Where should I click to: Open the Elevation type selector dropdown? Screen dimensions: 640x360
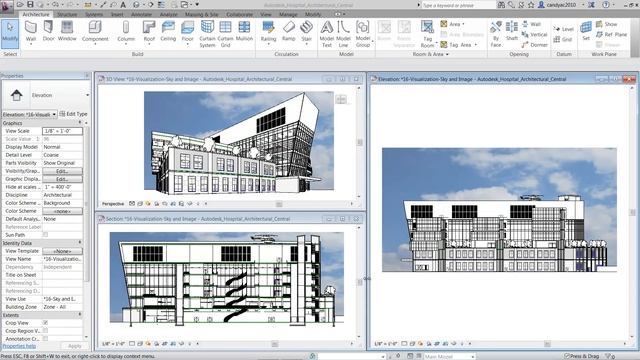pyautogui.click(x=87, y=95)
